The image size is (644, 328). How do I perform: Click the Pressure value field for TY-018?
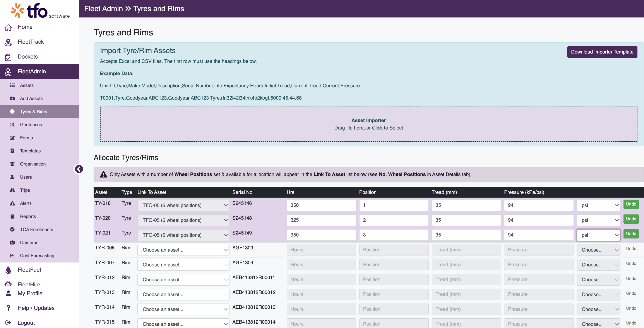tap(539, 205)
